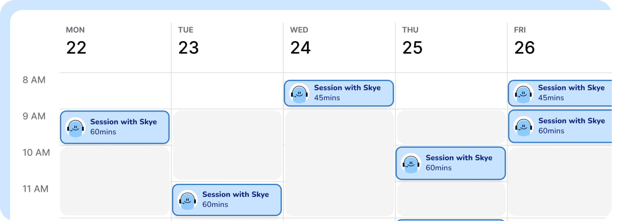Screen dimensions: 644x221
Task: Click gray Wednesday 10 AM time block
Action: tap(339, 163)
